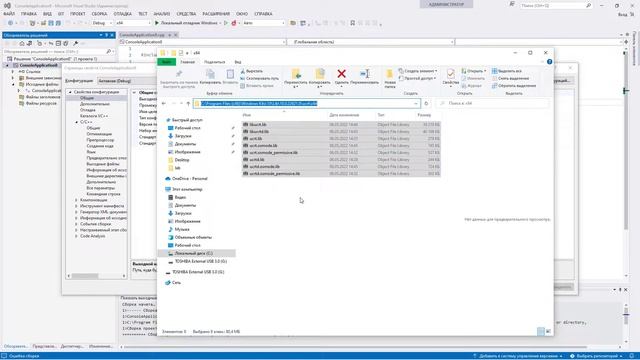This screenshot has width=640, height=360.
Task: Open the x64 platform dropdown in Visual Studio
Action: coord(149,23)
